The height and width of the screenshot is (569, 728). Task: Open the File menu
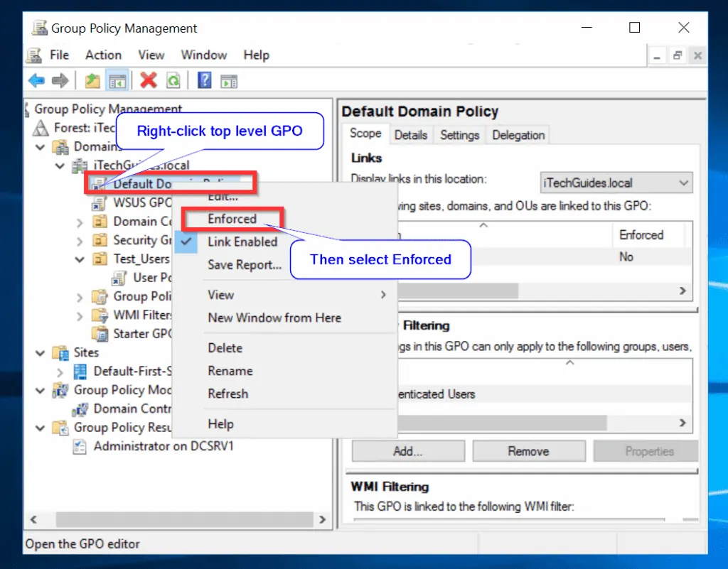(60, 55)
